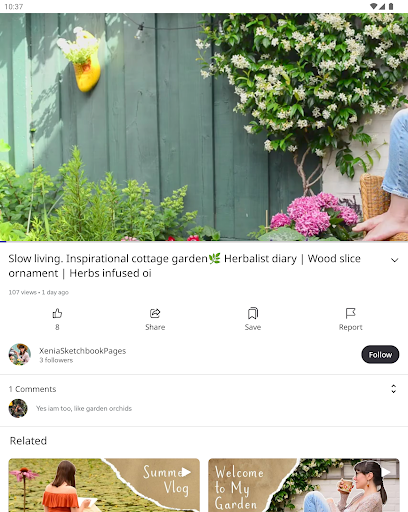
Task: Open commenter's profile avatar
Action: click(x=18, y=408)
